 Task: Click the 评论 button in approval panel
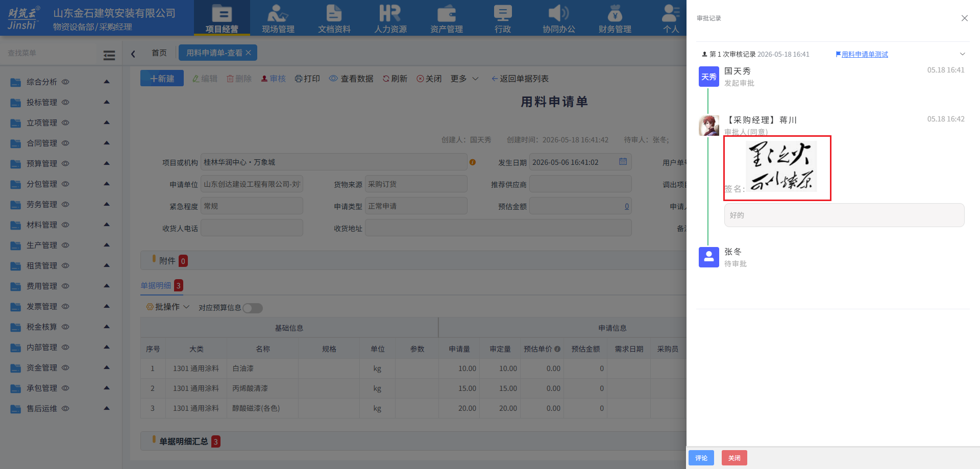(701, 458)
